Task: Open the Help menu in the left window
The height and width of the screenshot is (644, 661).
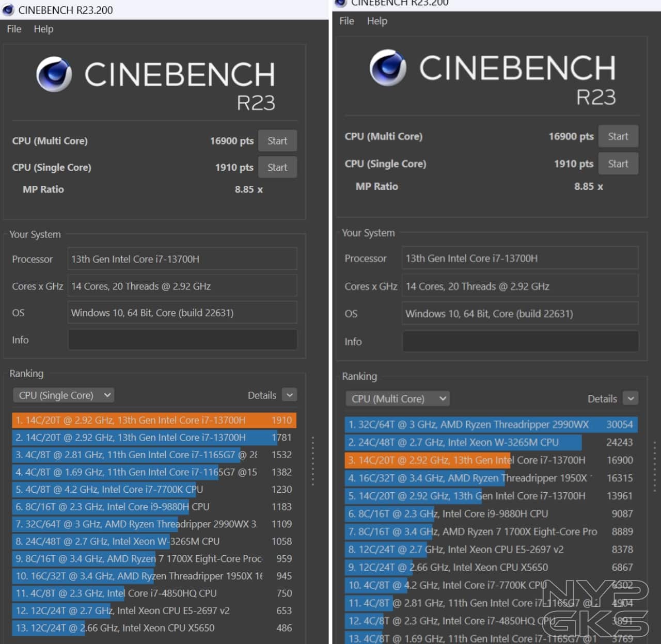Action: click(43, 29)
